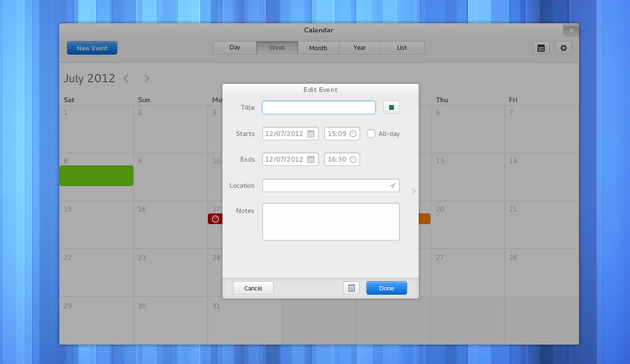Screen dimensions: 630x364
Task: Close the Calendar window
Action: (x=571, y=30)
